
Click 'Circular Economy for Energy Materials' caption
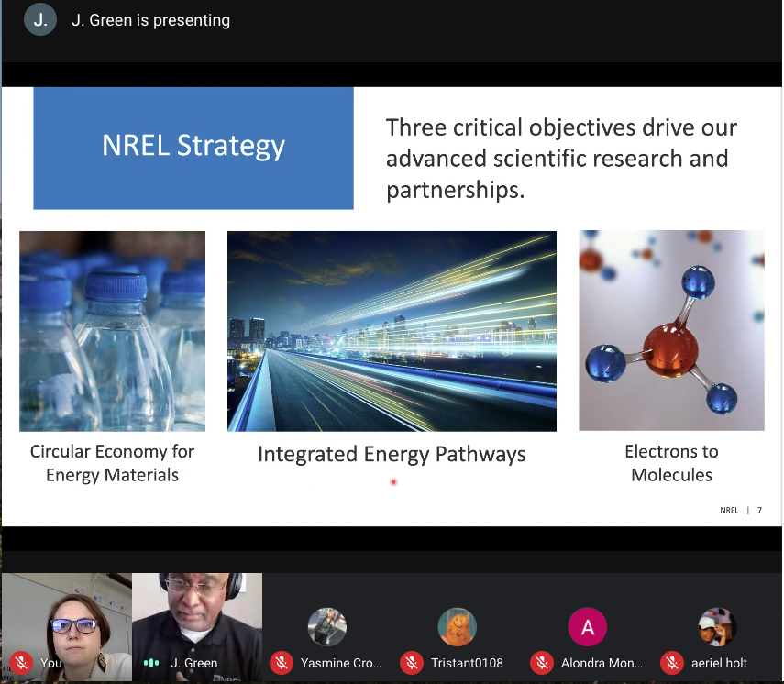coord(112,463)
